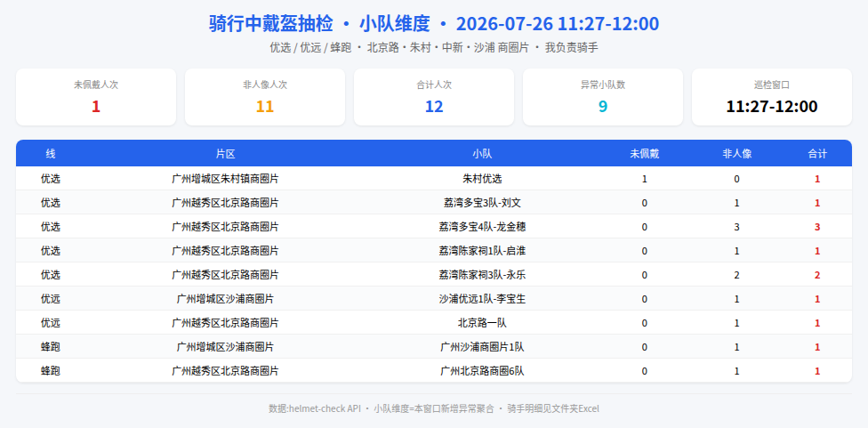Click 优远 line cell in 沙浦优远1队-李宝生 row
868x428 pixels.
coord(51,299)
